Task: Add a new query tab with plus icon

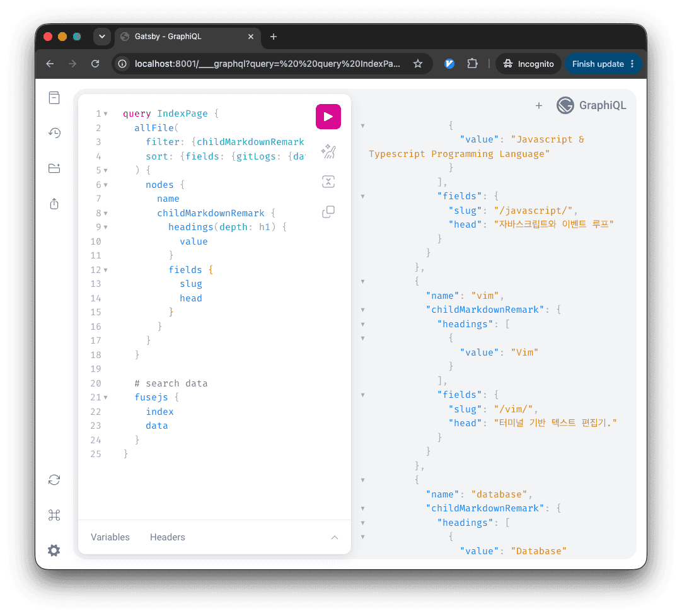Action: (x=538, y=105)
